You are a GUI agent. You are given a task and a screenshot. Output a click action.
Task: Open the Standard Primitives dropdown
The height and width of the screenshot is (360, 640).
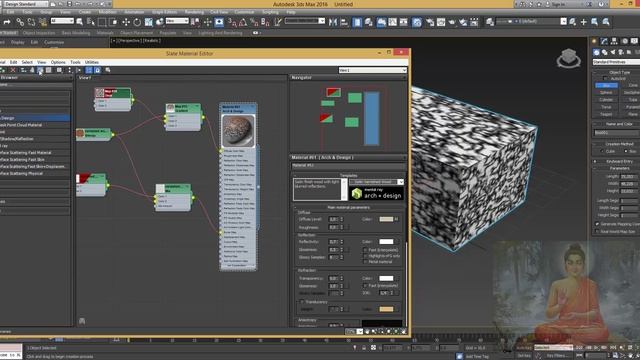tap(616, 62)
